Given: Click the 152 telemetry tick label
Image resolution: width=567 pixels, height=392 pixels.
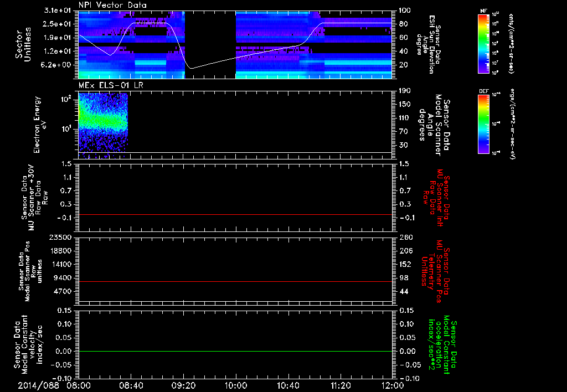Looking at the screenshot, I should pos(405,264).
